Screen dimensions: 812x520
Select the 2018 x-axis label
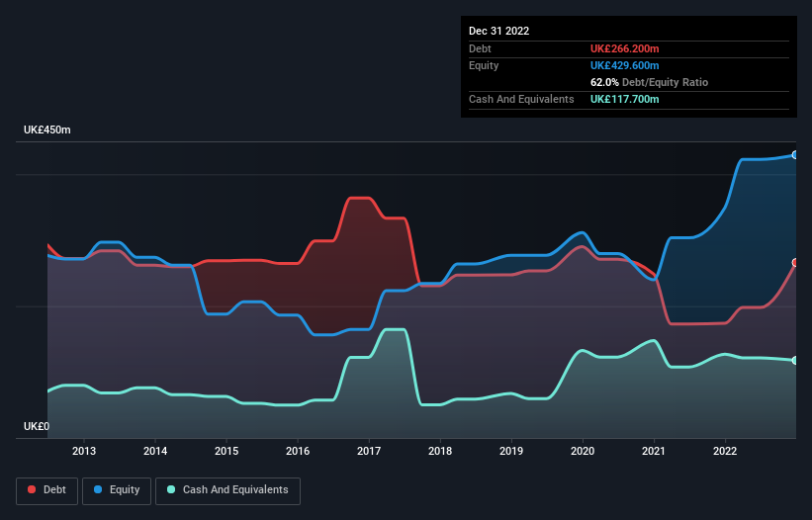pos(440,451)
